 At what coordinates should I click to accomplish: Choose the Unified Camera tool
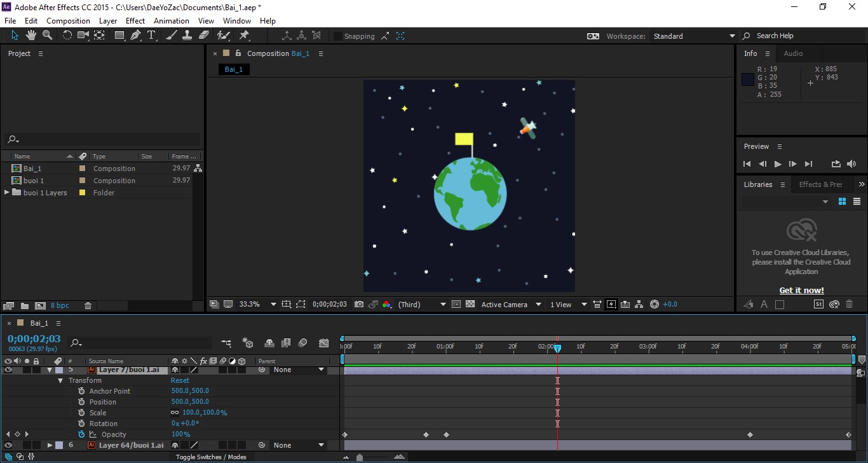click(83, 36)
